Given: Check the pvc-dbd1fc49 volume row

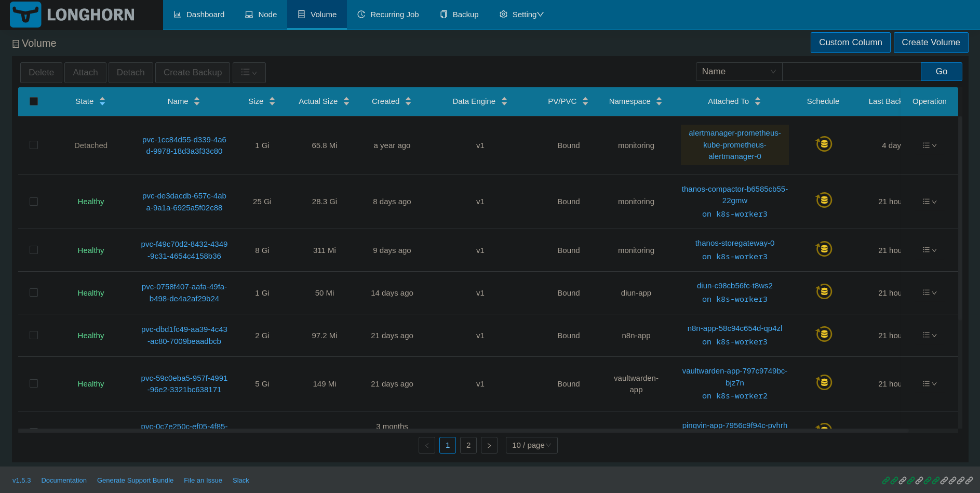Looking at the screenshot, I should [34, 335].
